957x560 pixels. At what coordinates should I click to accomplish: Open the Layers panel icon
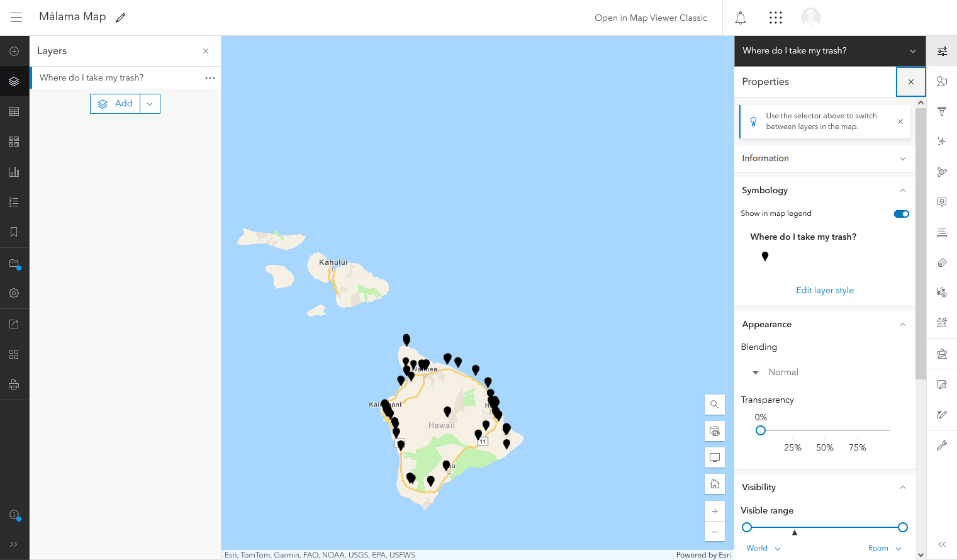pos(14,81)
